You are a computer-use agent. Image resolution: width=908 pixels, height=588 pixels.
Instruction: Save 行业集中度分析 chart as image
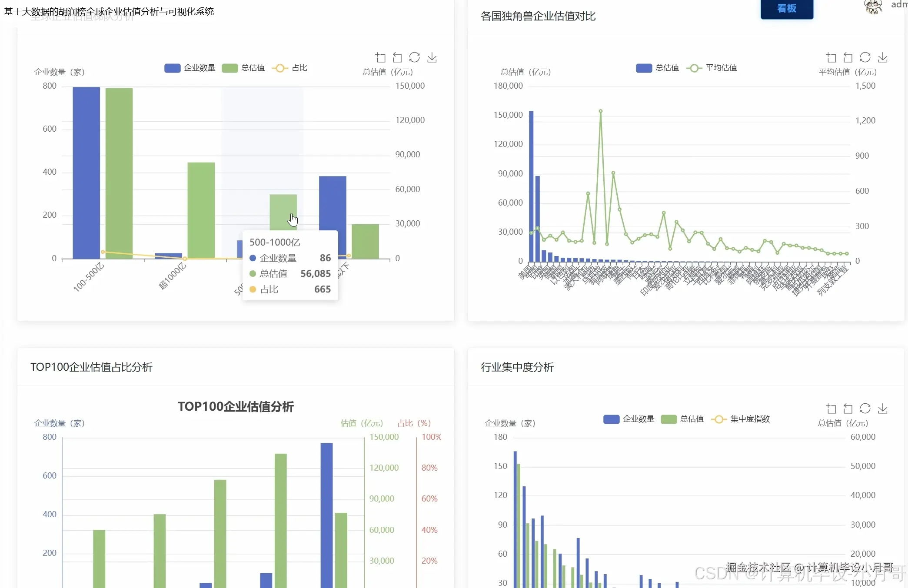[x=882, y=409]
